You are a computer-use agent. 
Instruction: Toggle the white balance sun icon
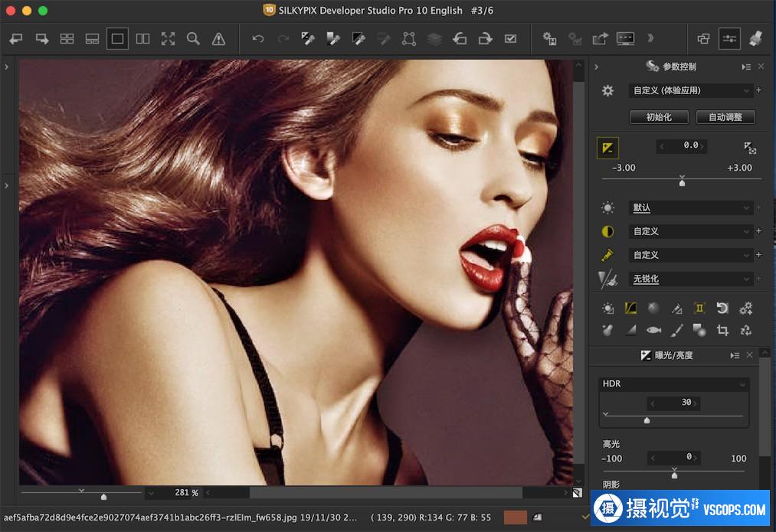(607, 208)
